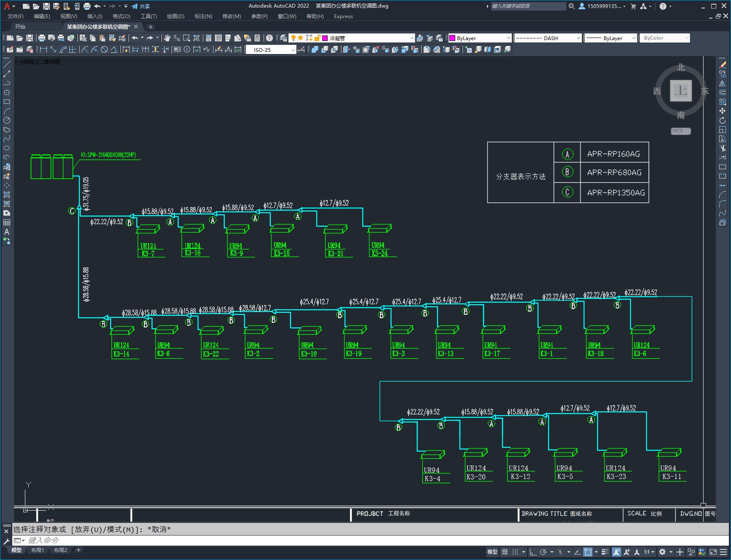Select the Hatch tool in the draw toolbar
The height and width of the screenshot is (560, 731).
pyautogui.click(x=6, y=195)
